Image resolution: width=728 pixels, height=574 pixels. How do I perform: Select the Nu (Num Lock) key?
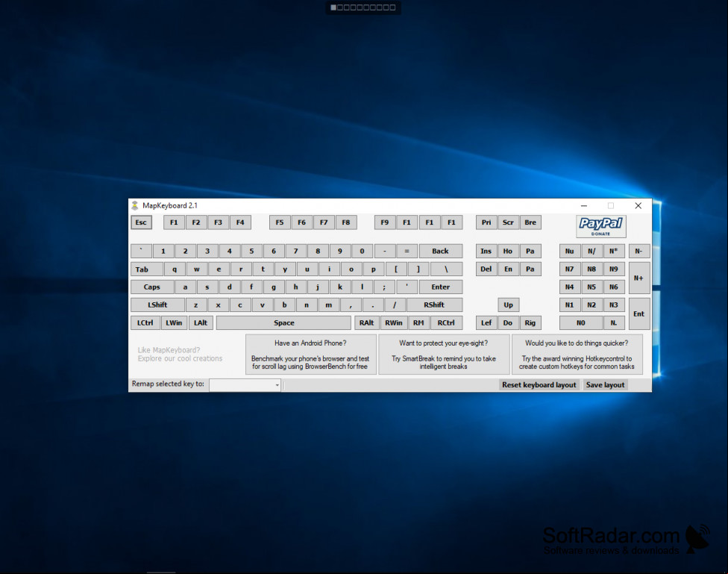coord(570,251)
